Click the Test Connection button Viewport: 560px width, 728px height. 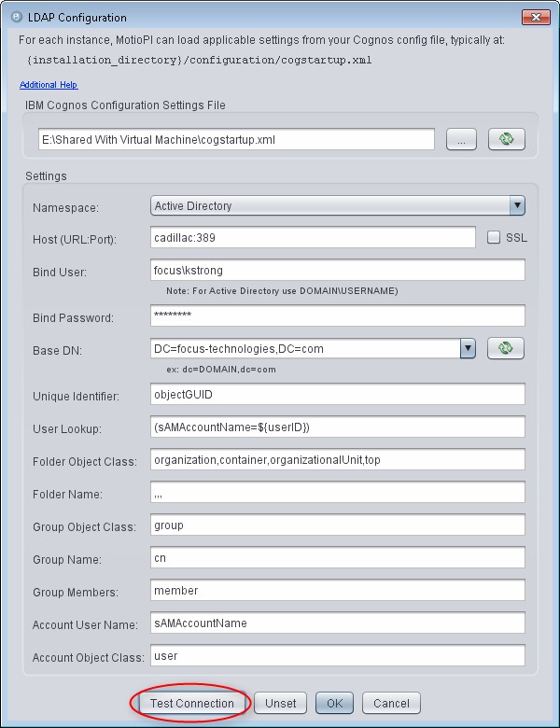[191, 703]
